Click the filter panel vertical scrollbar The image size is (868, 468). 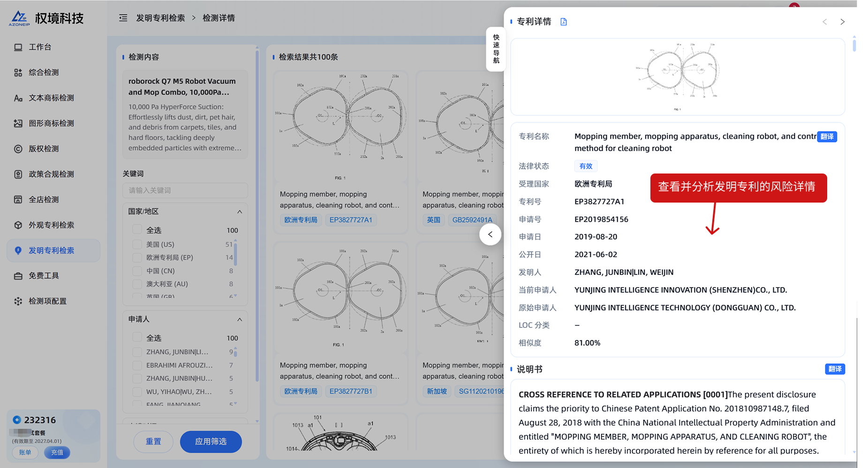257,216
